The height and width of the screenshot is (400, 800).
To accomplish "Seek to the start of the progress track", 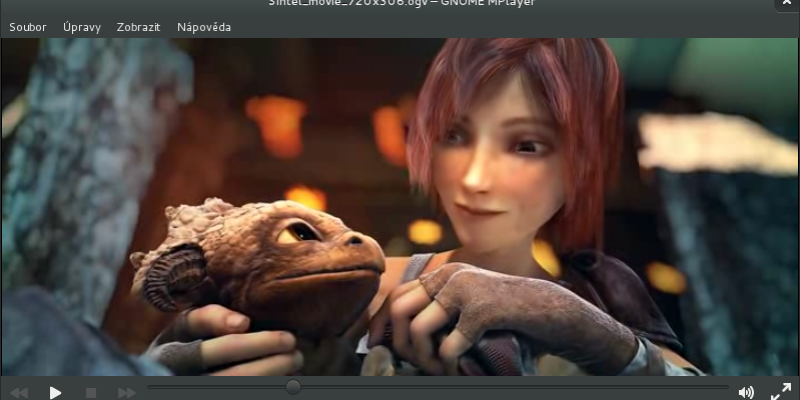I will pos(151,387).
